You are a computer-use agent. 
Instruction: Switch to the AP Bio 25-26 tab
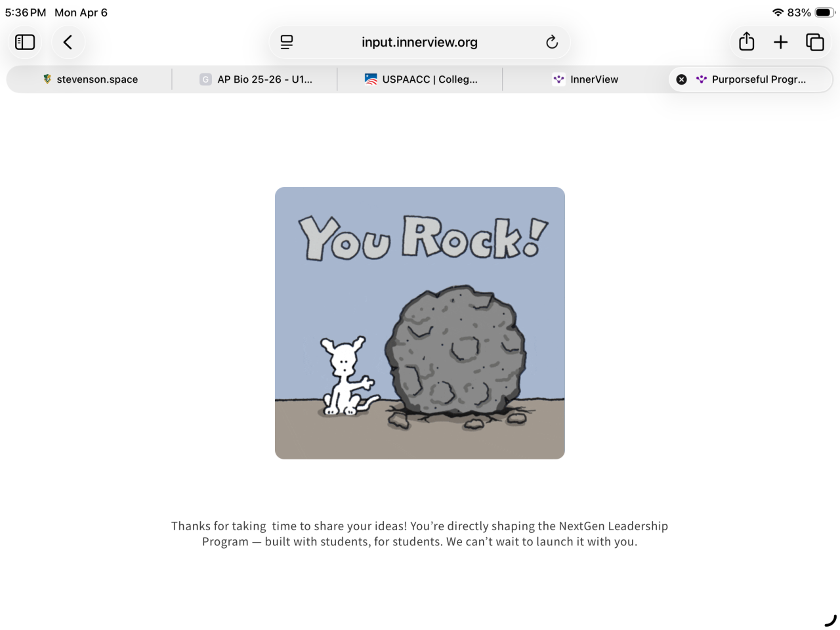pyautogui.click(x=255, y=79)
